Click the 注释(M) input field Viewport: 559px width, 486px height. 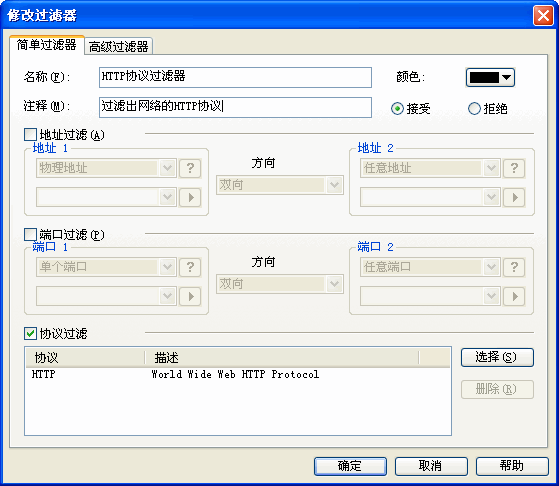tap(235, 107)
